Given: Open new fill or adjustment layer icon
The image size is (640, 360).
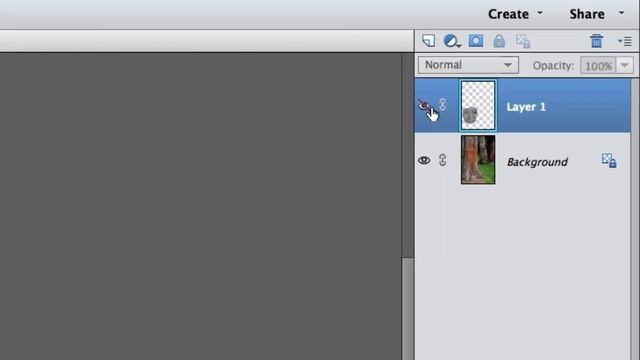Looking at the screenshot, I should pyautogui.click(x=451, y=41).
